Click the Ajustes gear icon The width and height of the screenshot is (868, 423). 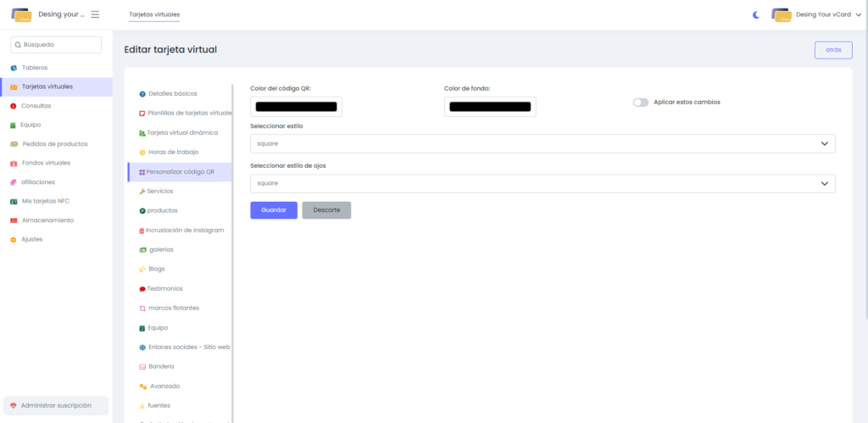(14, 239)
